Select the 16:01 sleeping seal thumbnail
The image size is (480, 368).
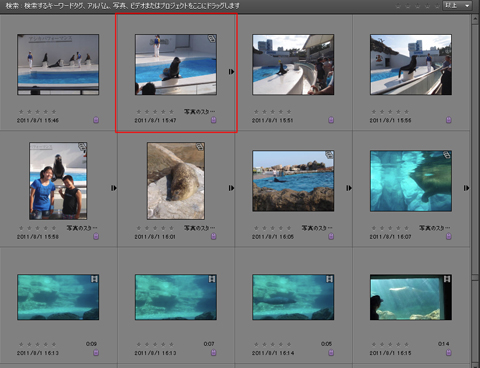point(176,181)
